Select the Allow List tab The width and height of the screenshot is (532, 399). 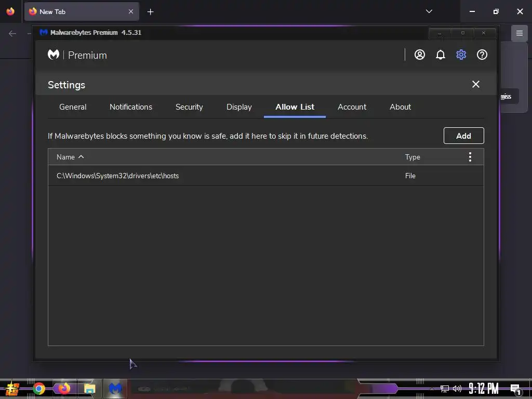295,107
